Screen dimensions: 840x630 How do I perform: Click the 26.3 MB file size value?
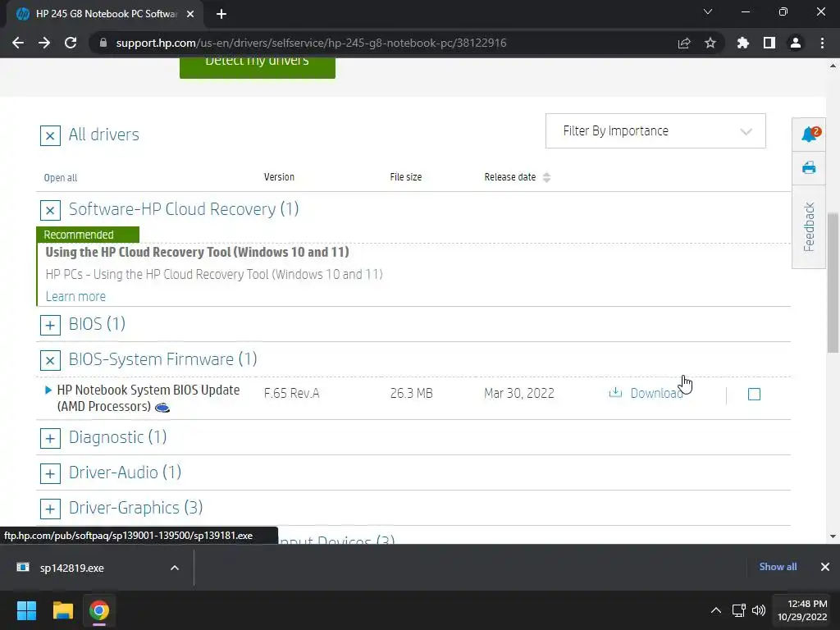(x=412, y=394)
